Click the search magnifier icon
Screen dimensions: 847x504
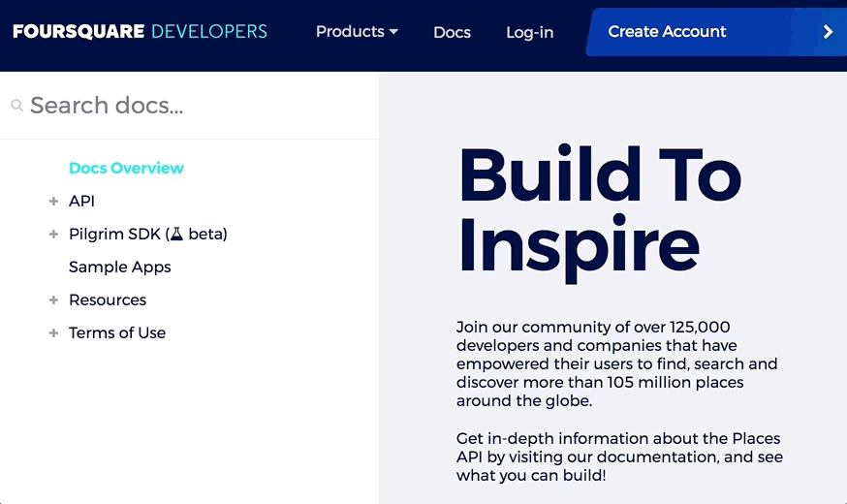point(16,106)
